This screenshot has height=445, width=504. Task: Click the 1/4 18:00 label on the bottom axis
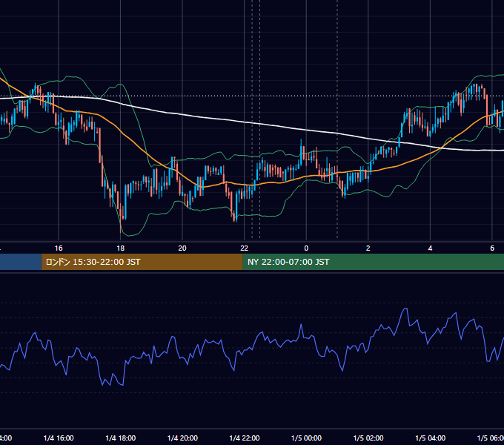click(121, 438)
